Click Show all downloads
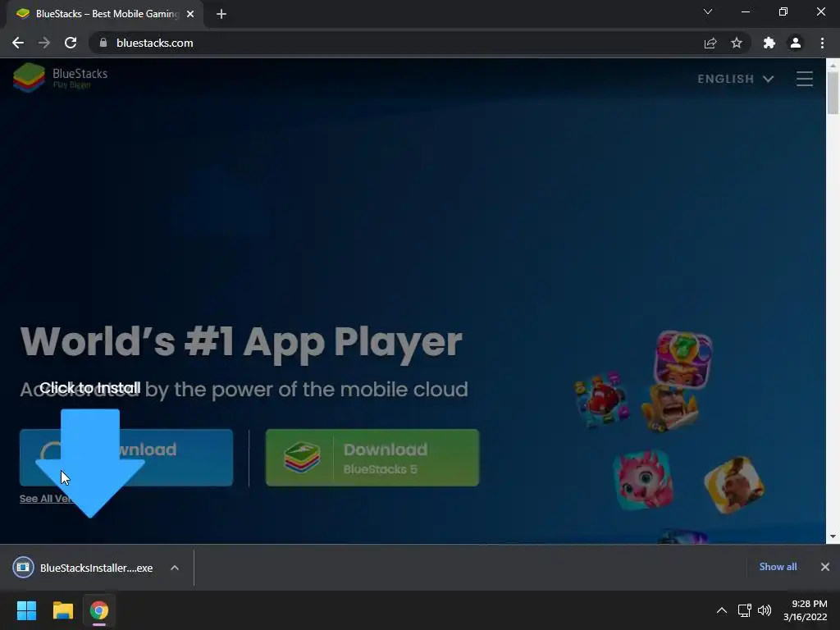840x630 pixels. point(778,567)
